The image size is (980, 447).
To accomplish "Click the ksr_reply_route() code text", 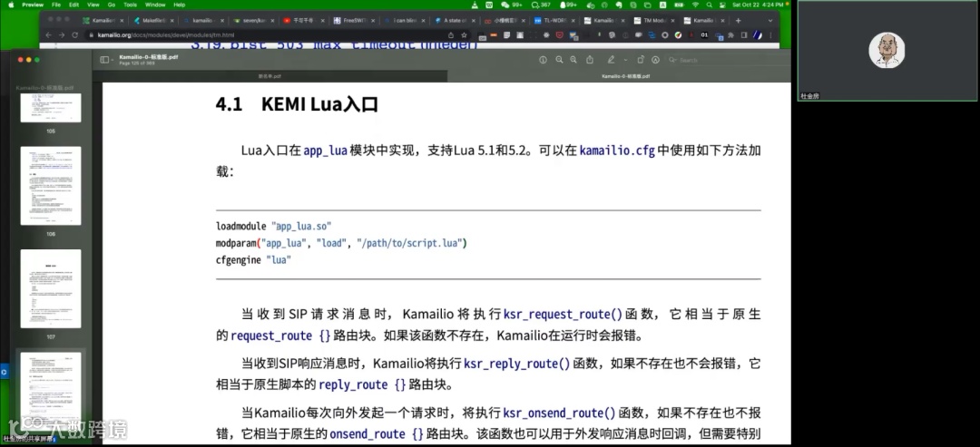I will coord(517,364).
